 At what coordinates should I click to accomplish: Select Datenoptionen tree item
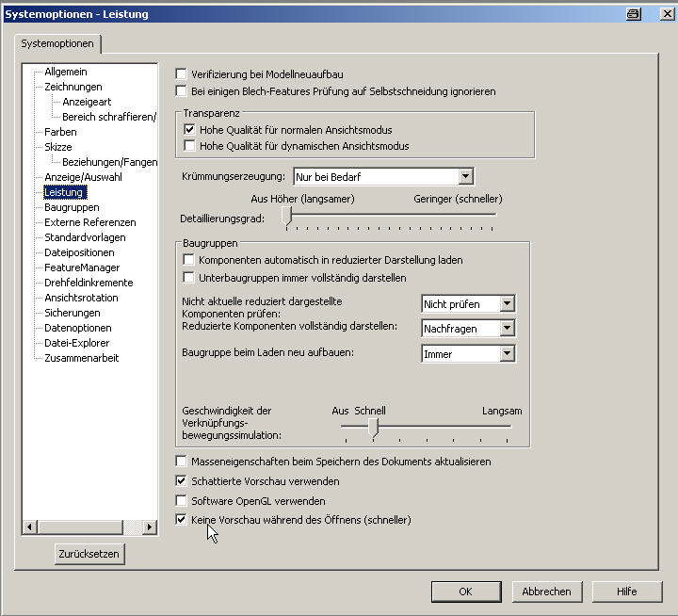pos(78,329)
